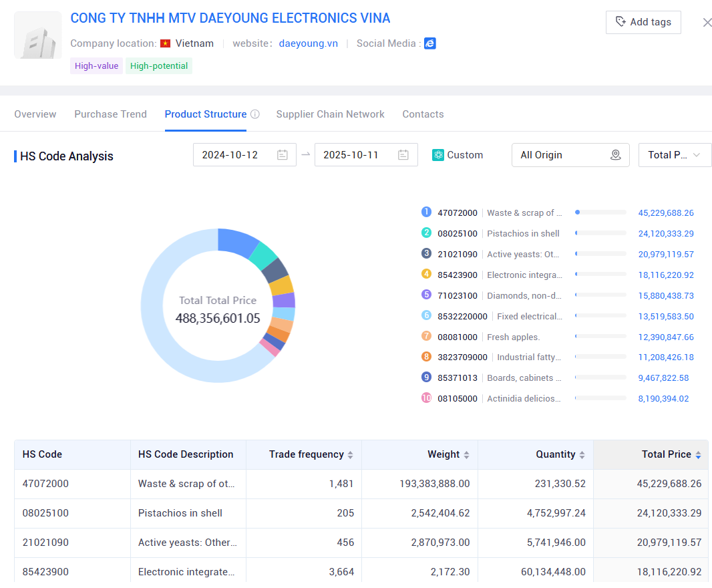Image resolution: width=712 pixels, height=588 pixels.
Task: Open calendar icon in end date field
Action: [x=403, y=155]
